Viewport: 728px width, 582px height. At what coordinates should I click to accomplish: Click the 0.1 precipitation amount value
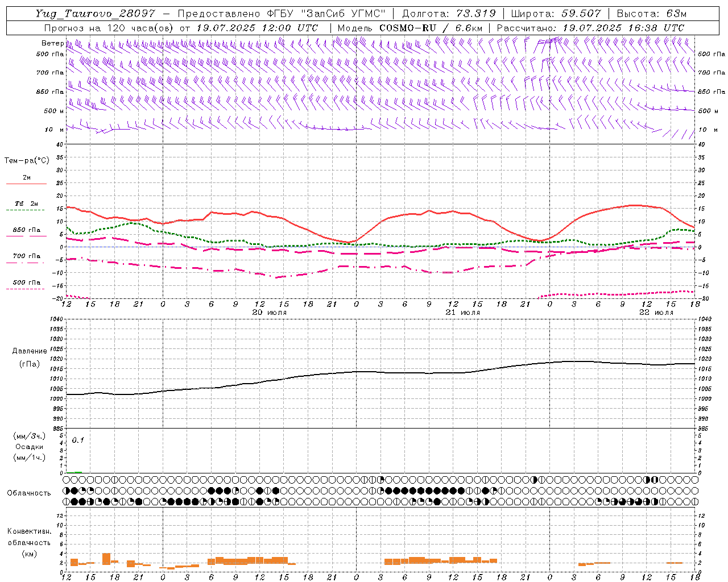tap(78, 440)
